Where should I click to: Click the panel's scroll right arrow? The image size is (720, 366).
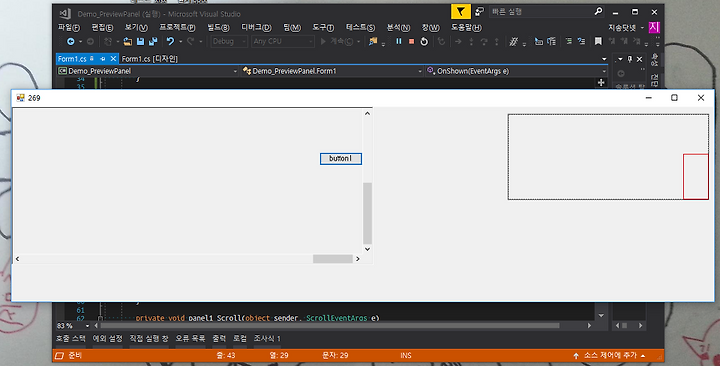click(358, 259)
